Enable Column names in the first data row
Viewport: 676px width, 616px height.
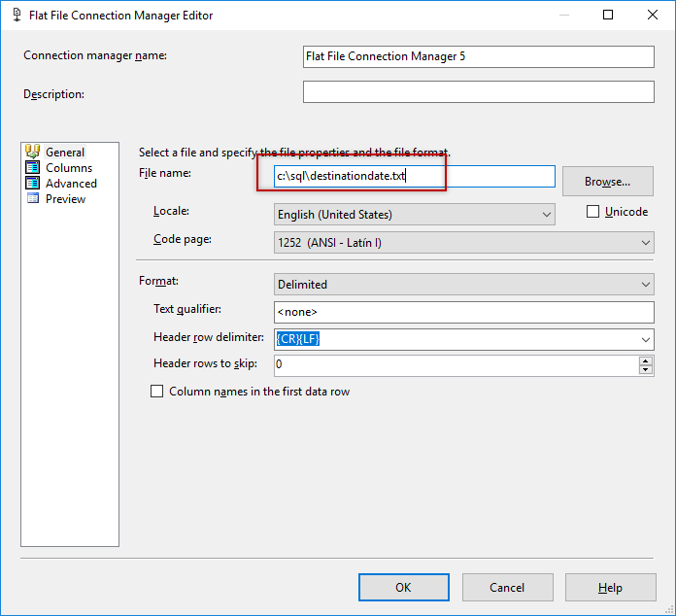(x=157, y=392)
